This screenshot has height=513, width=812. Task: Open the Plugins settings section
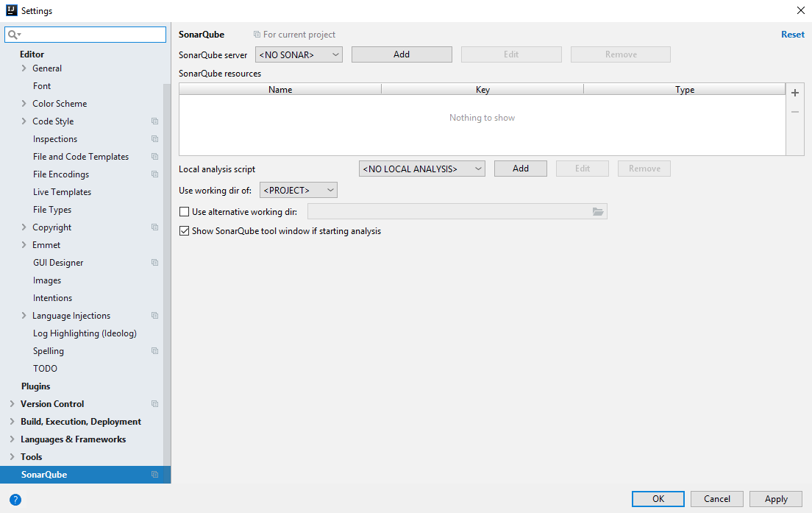point(35,386)
